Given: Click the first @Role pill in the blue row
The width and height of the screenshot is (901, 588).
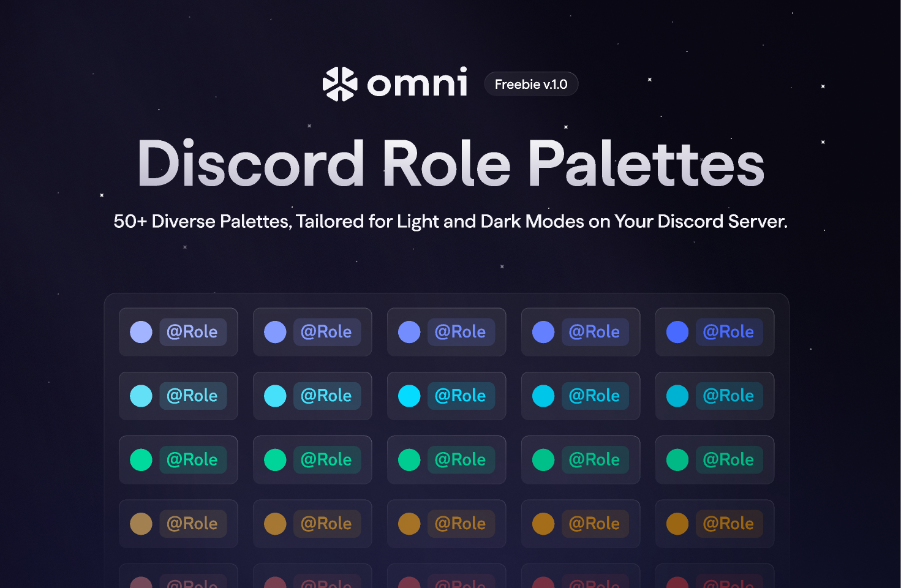Looking at the screenshot, I should pyautogui.click(x=193, y=332).
